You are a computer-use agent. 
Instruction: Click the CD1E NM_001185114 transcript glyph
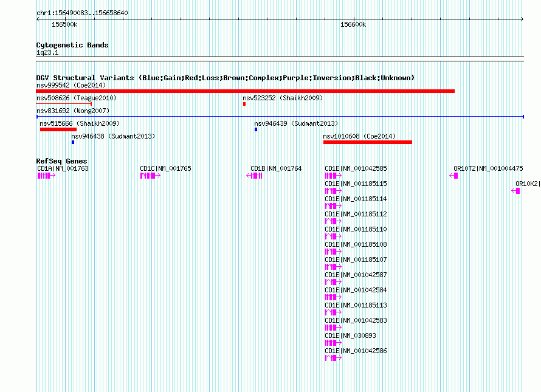[x=333, y=206]
